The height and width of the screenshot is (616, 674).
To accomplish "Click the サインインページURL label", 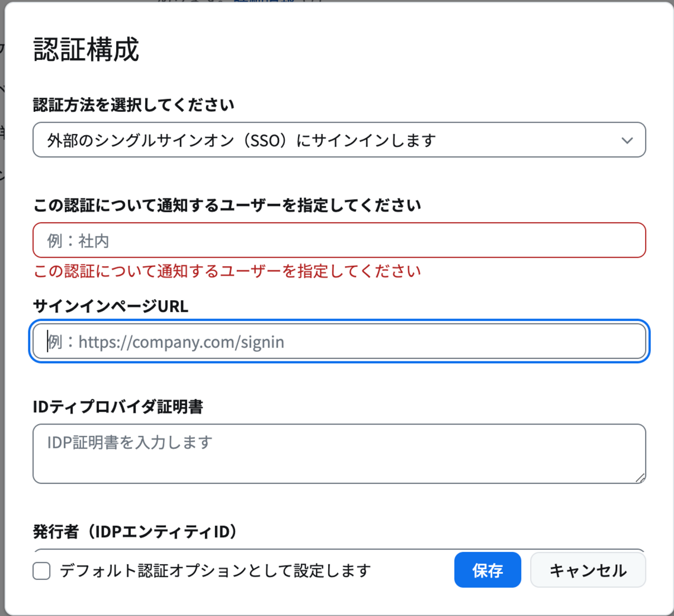I will pyautogui.click(x=110, y=307).
